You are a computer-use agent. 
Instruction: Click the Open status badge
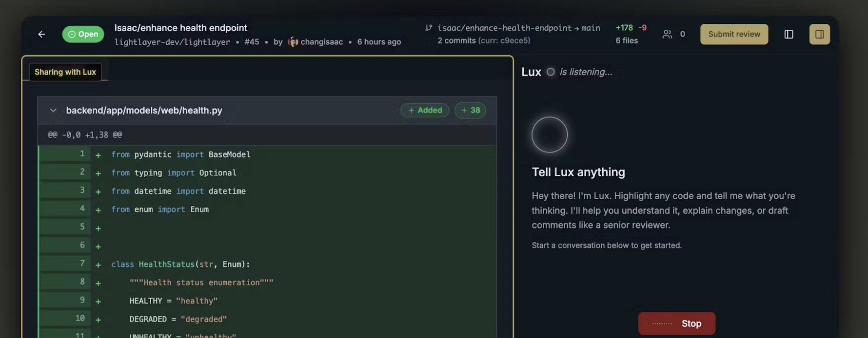tap(83, 34)
